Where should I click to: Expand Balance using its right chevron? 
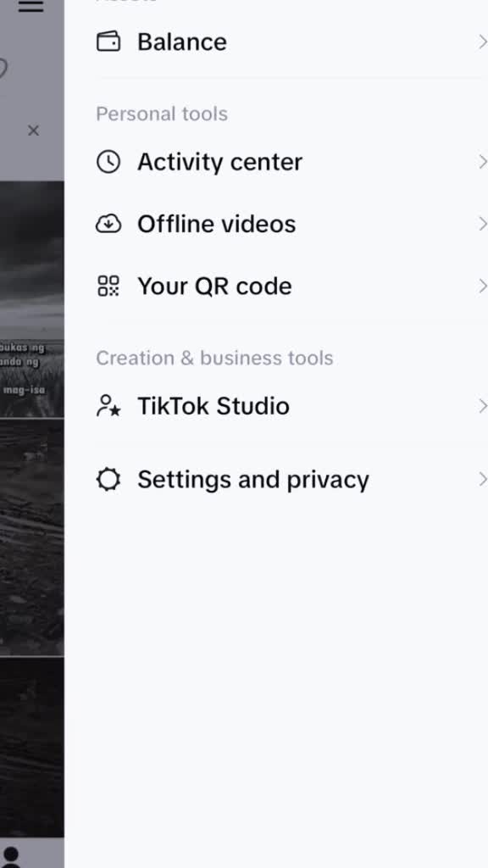click(x=482, y=42)
